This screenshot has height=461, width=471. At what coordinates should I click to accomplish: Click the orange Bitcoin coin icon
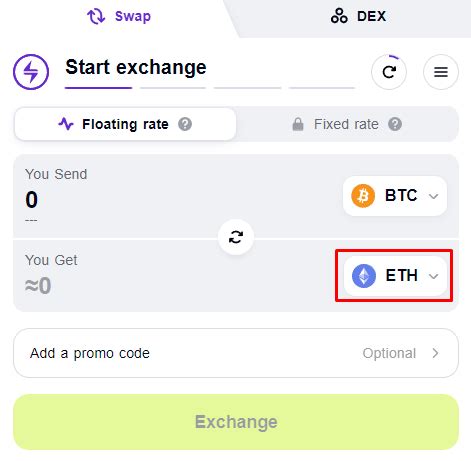point(363,196)
